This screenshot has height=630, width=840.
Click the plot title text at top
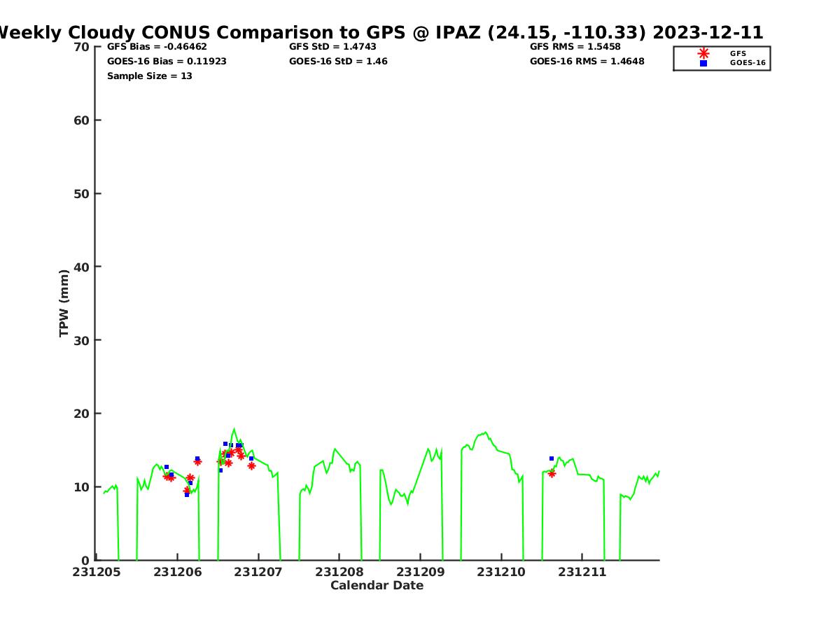tap(379, 32)
